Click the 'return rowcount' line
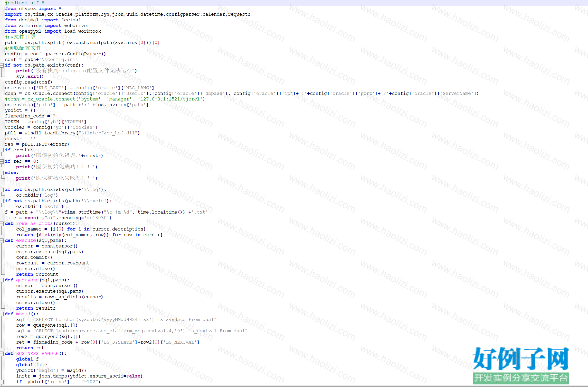The image size is (588, 387). (x=37, y=274)
